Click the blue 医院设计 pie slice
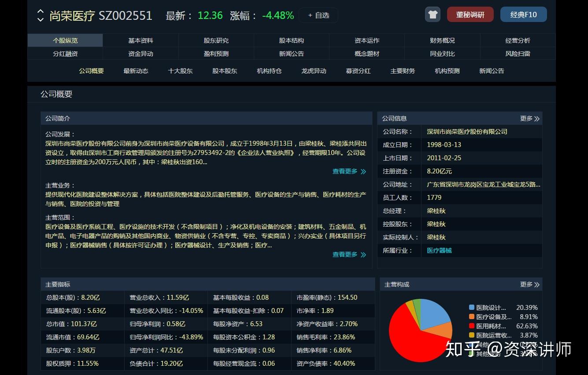The height and width of the screenshot is (375, 588). pos(434,314)
